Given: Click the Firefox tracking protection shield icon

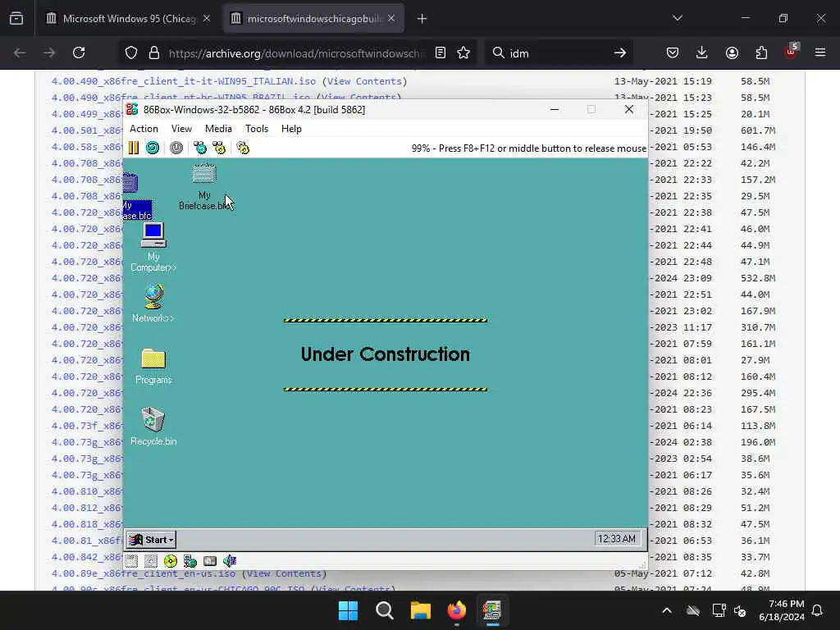Looking at the screenshot, I should 131,52.
